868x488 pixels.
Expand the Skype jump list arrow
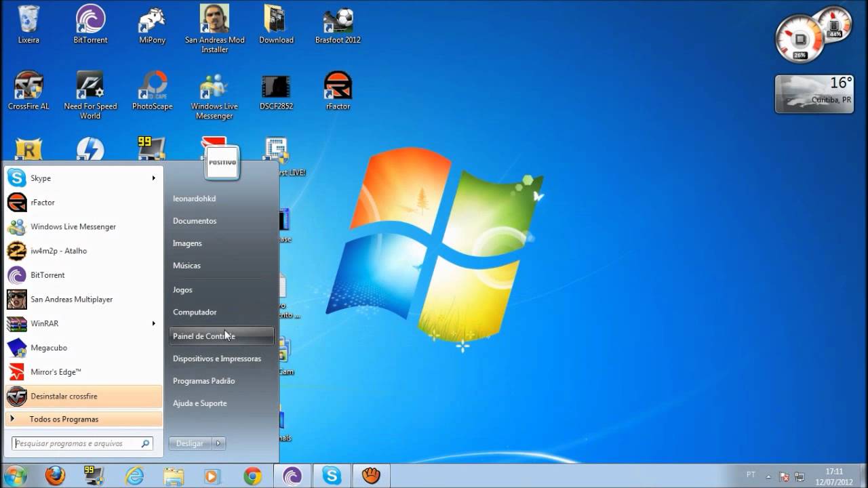[153, 178]
